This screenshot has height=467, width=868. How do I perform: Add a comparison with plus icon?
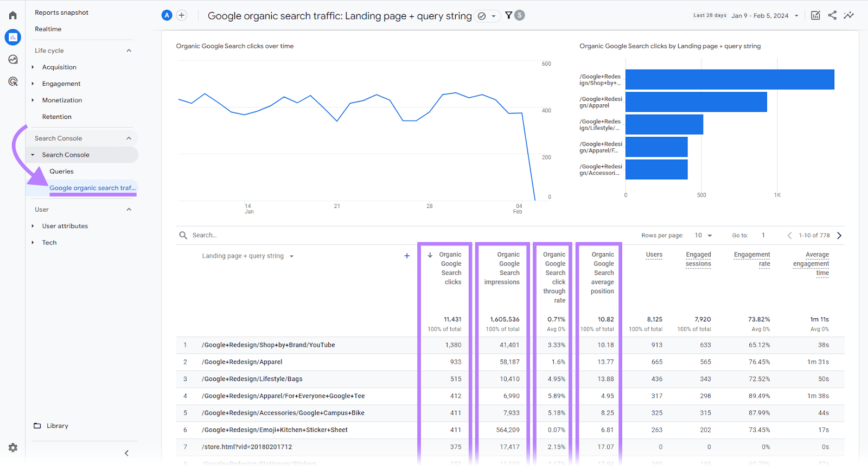coord(182,16)
